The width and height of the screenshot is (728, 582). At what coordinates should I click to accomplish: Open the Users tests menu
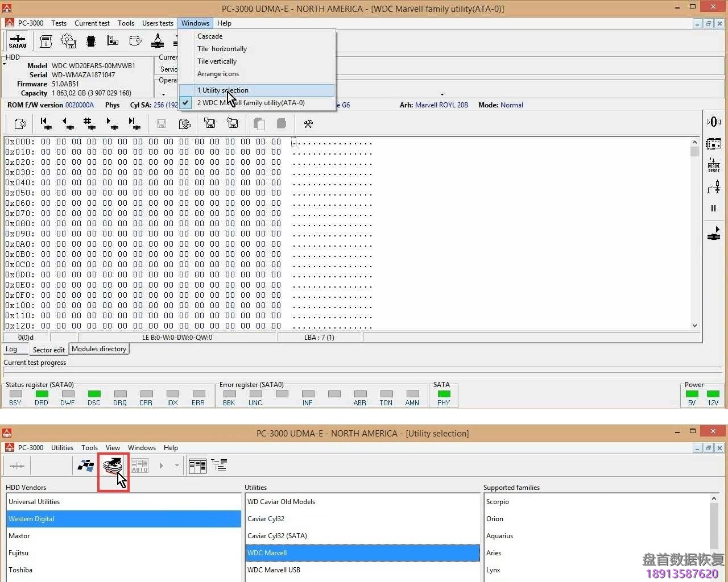point(158,23)
